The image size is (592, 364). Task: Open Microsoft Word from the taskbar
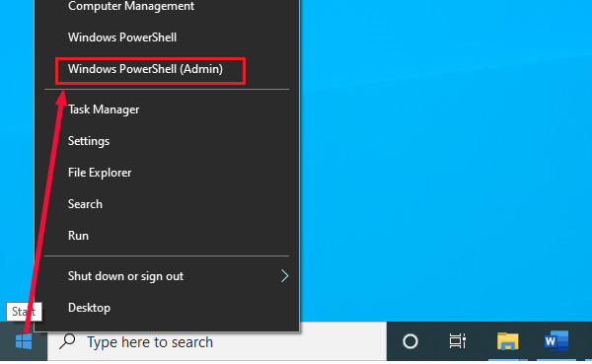[x=555, y=341]
